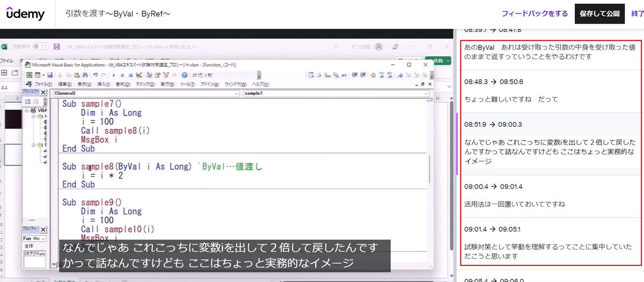Screen dimensions: 644x282
Task: Click the List Properties/Methods icon
Action: tap(310, 75)
